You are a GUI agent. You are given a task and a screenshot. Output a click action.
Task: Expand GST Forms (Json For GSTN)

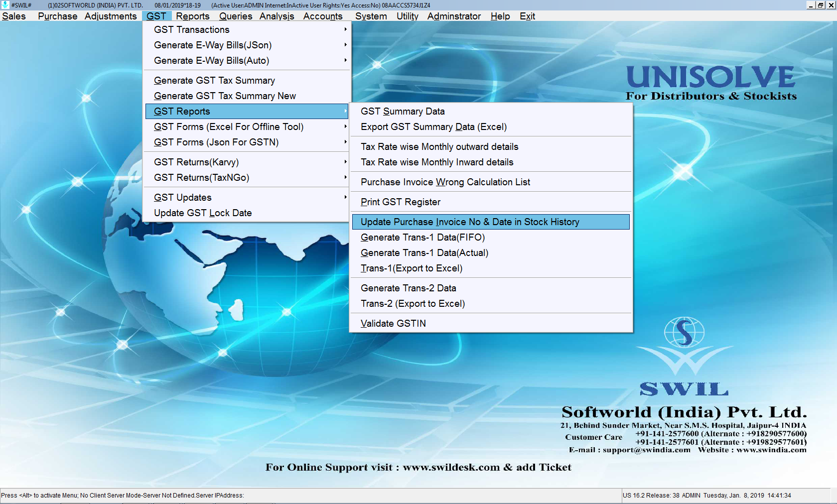(x=248, y=142)
